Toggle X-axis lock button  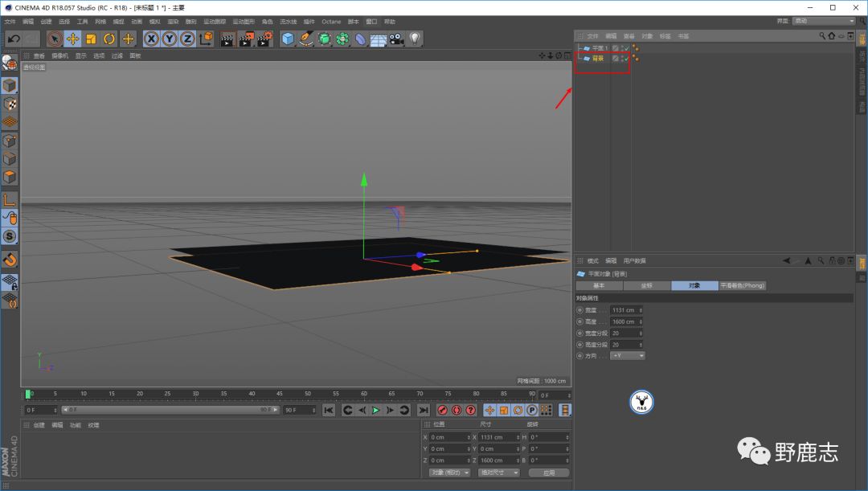click(x=151, y=39)
